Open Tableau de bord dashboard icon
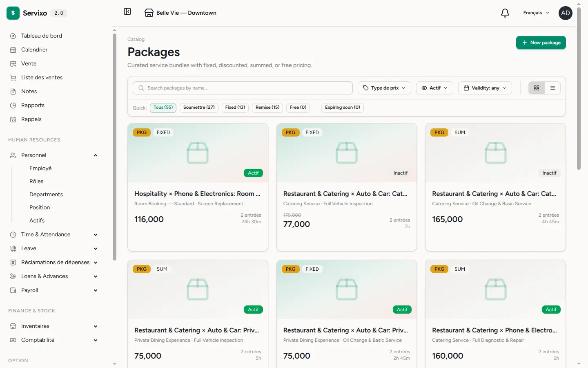588x368 pixels. click(x=13, y=36)
